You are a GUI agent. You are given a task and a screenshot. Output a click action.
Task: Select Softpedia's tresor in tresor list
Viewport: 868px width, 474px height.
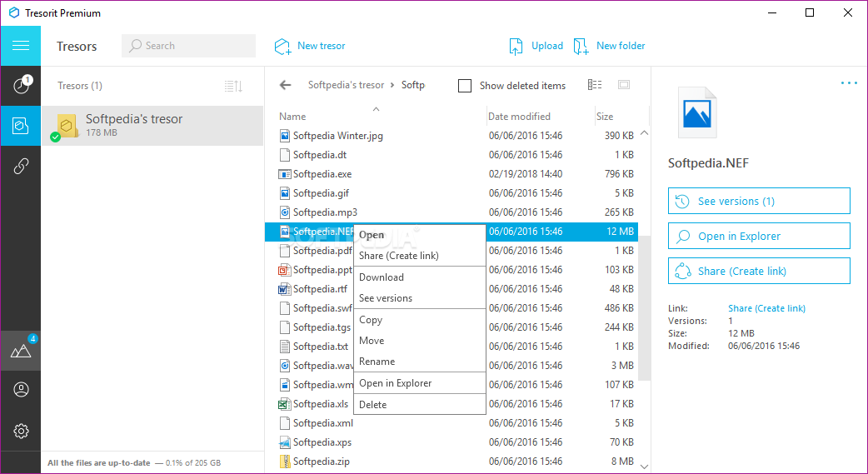point(152,126)
